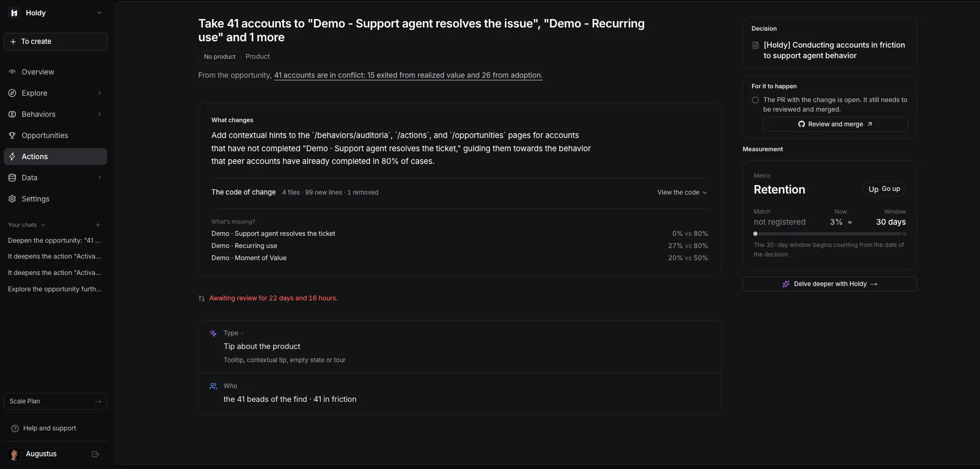Click the Help and support question icon
980x469 pixels.
15,428
